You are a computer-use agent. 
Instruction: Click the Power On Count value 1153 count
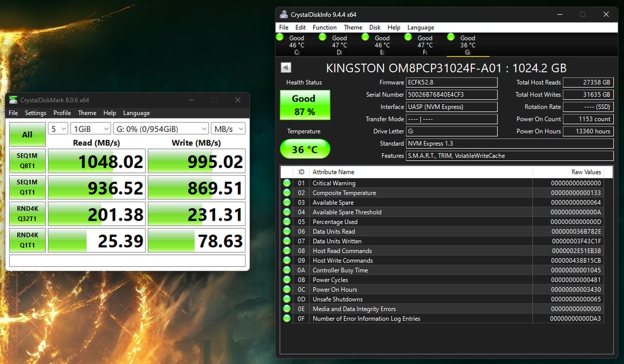tap(588, 119)
